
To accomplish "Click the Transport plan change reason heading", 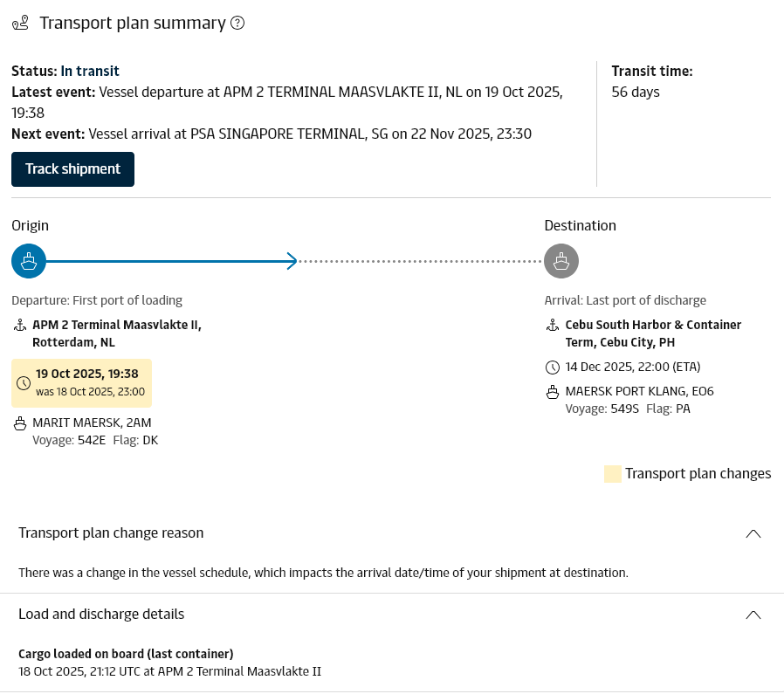I will coord(111,533).
